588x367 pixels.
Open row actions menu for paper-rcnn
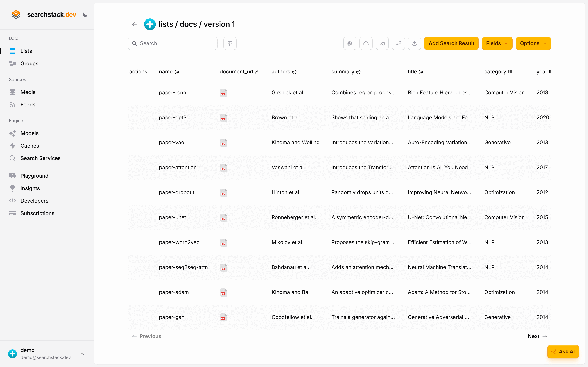[136, 92]
